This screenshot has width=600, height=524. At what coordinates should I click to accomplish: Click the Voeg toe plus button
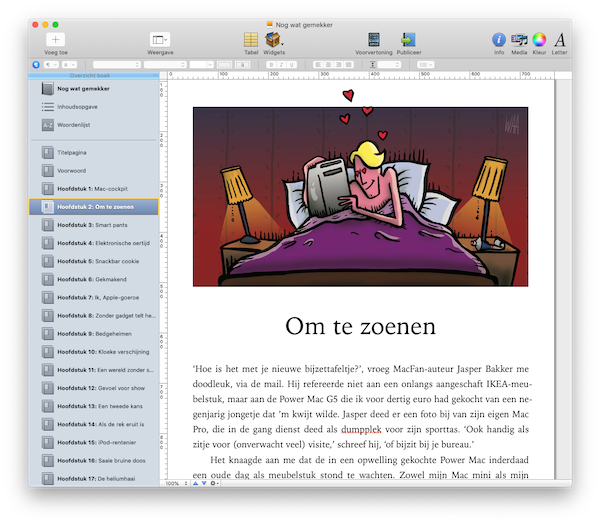coord(55,39)
